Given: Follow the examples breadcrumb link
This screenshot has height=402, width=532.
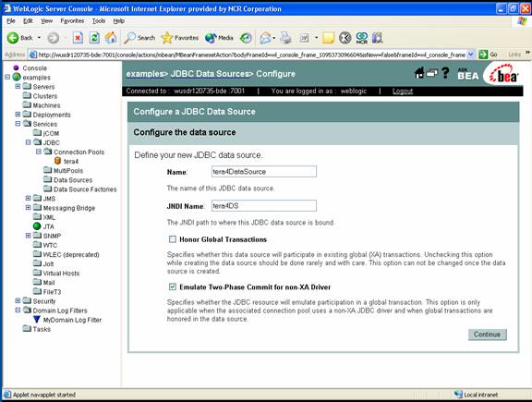Looking at the screenshot, I should point(145,74).
